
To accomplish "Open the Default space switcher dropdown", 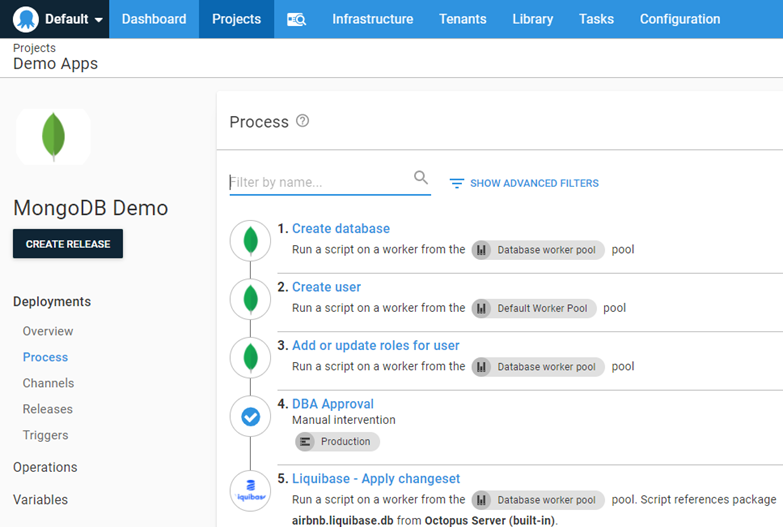I will click(60, 19).
